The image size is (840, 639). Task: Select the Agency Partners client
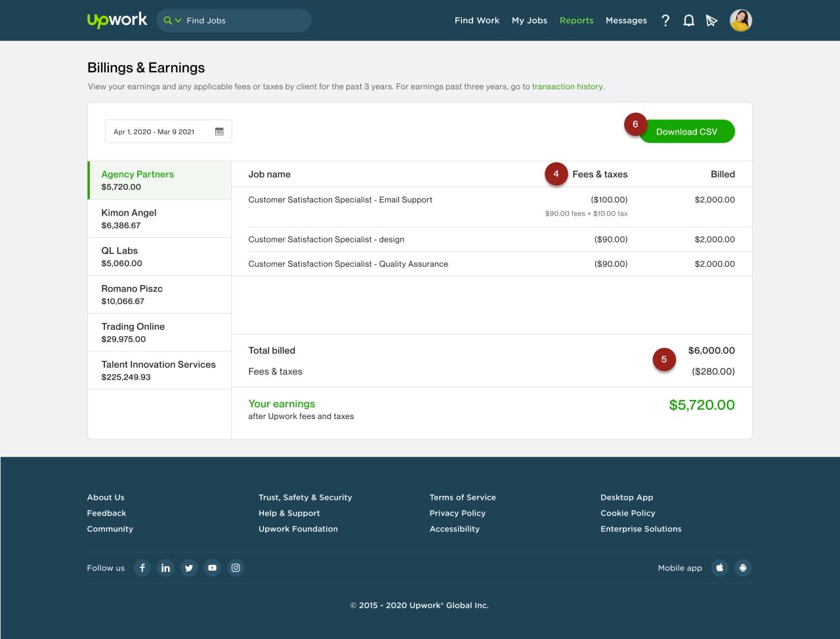[x=159, y=181]
